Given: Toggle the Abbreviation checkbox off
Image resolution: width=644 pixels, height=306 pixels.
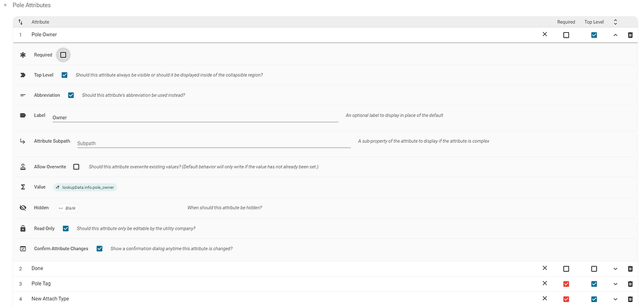Looking at the screenshot, I should tap(71, 95).
